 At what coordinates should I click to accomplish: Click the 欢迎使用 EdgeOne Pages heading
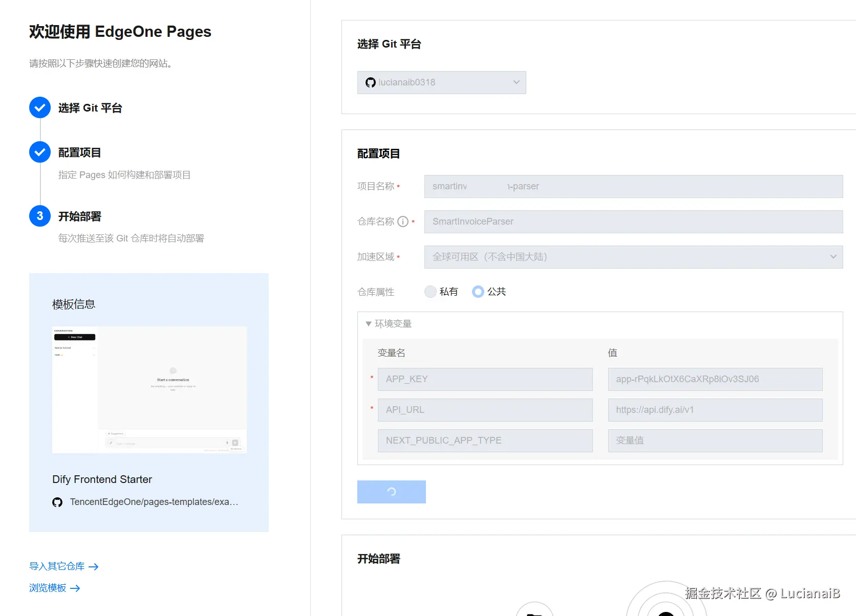120,32
